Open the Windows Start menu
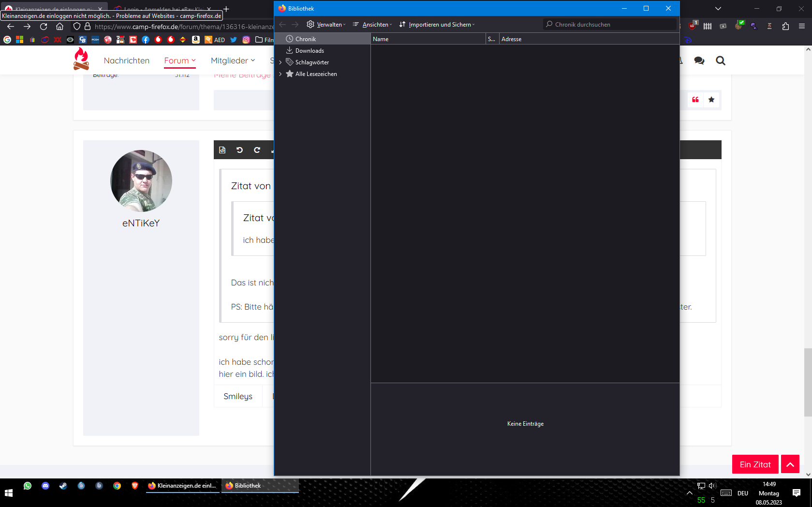The width and height of the screenshot is (812, 507). click(9, 493)
